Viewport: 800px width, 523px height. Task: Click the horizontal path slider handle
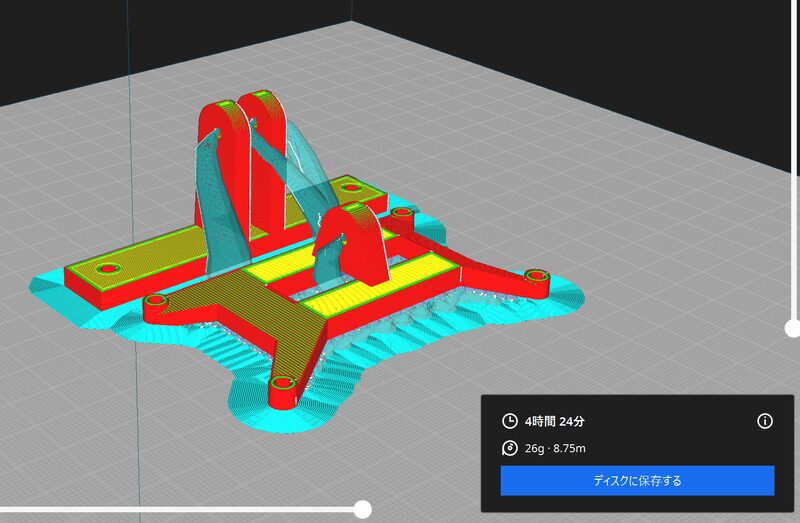[x=363, y=509]
